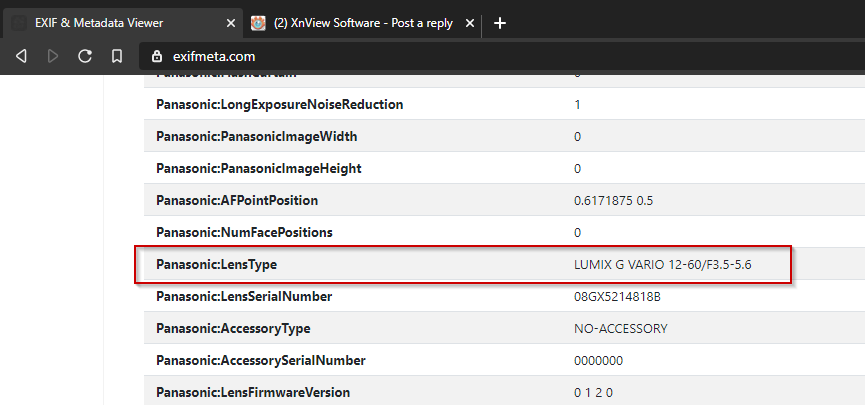Click the browser back button
Viewport: 865px width, 405px height.
pos(21,57)
